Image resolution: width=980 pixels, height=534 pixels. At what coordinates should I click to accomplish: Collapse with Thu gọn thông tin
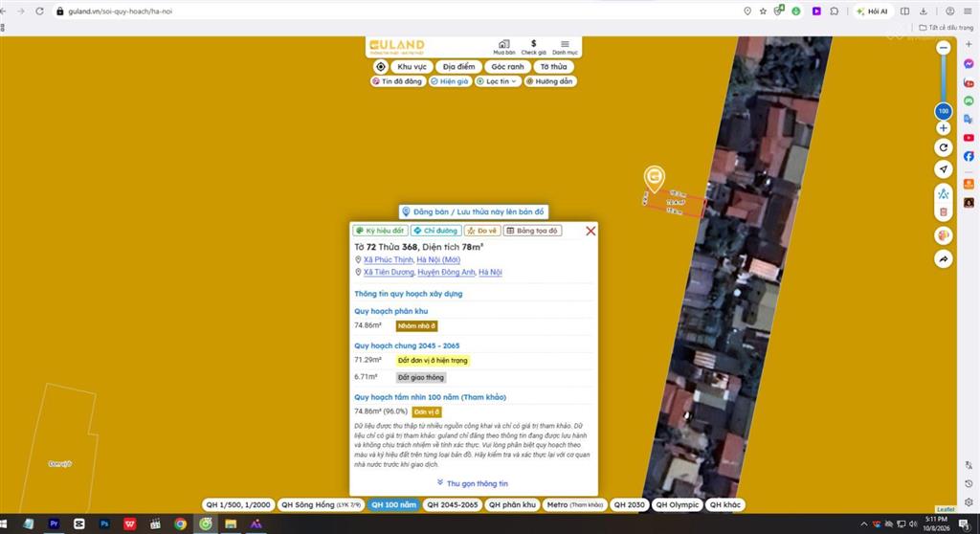coord(473,483)
